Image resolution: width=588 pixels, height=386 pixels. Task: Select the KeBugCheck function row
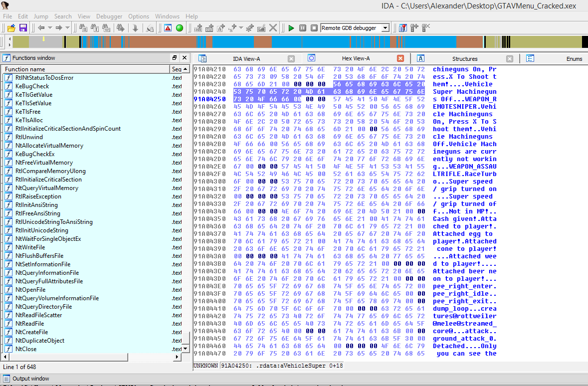click(86, 86)
